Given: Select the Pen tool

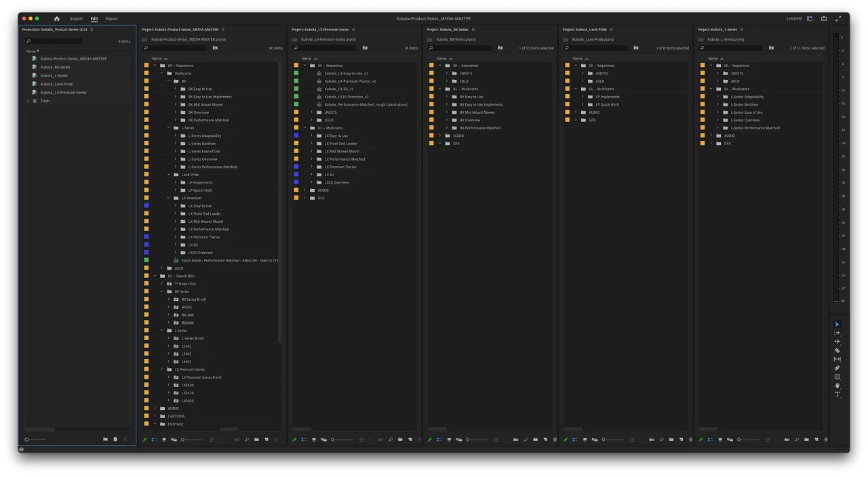Looking at the screenshot, I should [837, 369].
